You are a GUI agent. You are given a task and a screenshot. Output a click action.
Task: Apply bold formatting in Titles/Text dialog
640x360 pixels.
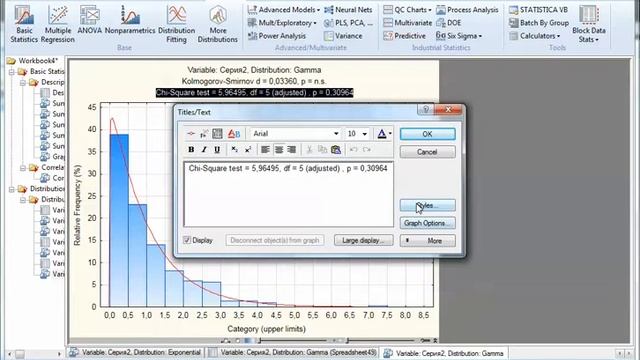click(191, 150)
